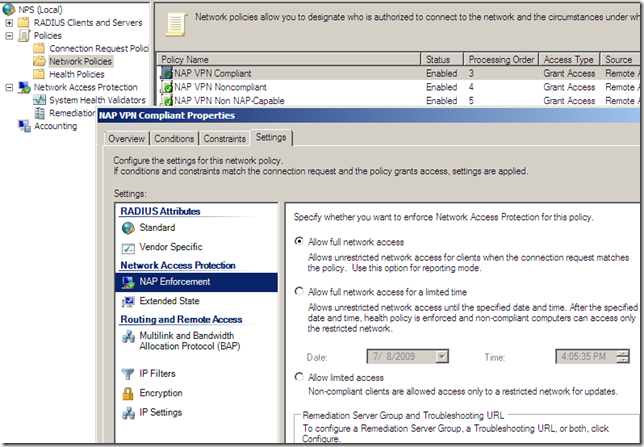Image resolution: width=644 pixels, height=447 pixels.
Task: Click the Network Access Protection tree icon
Action: tap(24, 87)
